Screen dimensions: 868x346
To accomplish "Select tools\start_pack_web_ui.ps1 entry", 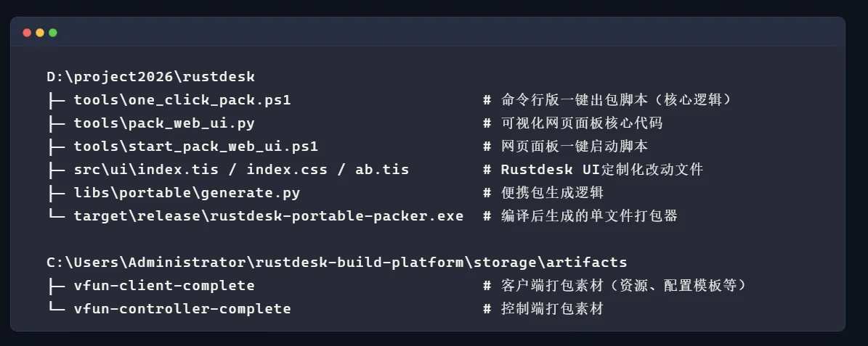I will click(x=195, y=147).
